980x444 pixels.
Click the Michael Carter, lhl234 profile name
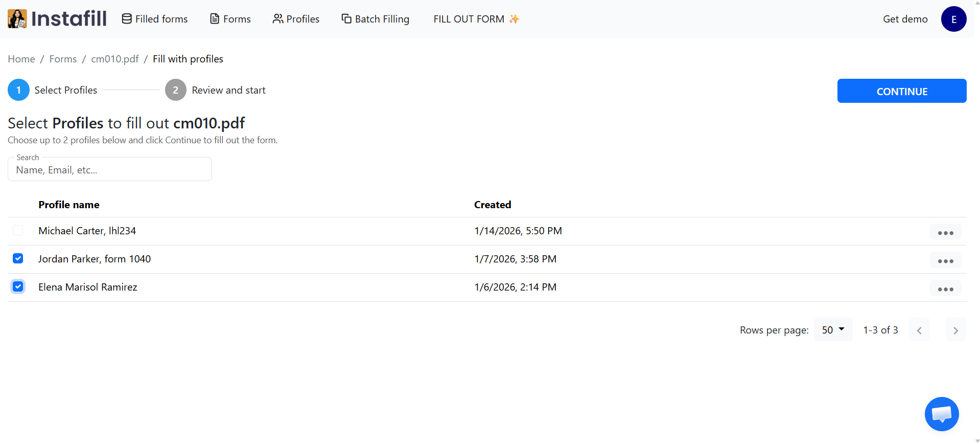[x=87, y=231]
